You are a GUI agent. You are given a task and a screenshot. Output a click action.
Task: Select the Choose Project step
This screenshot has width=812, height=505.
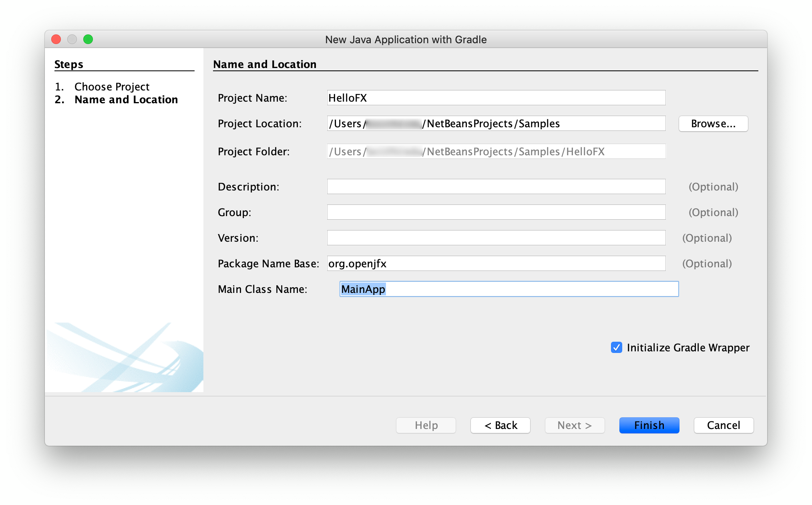click(112, 87)
